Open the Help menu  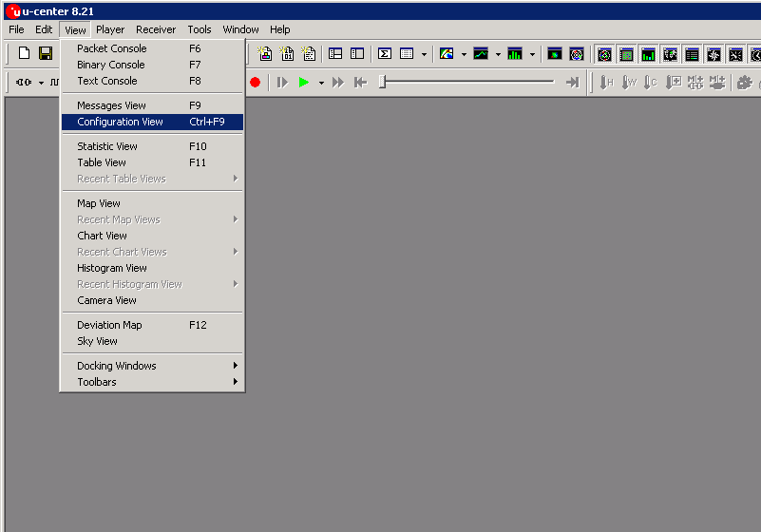(x=280, y=29)
